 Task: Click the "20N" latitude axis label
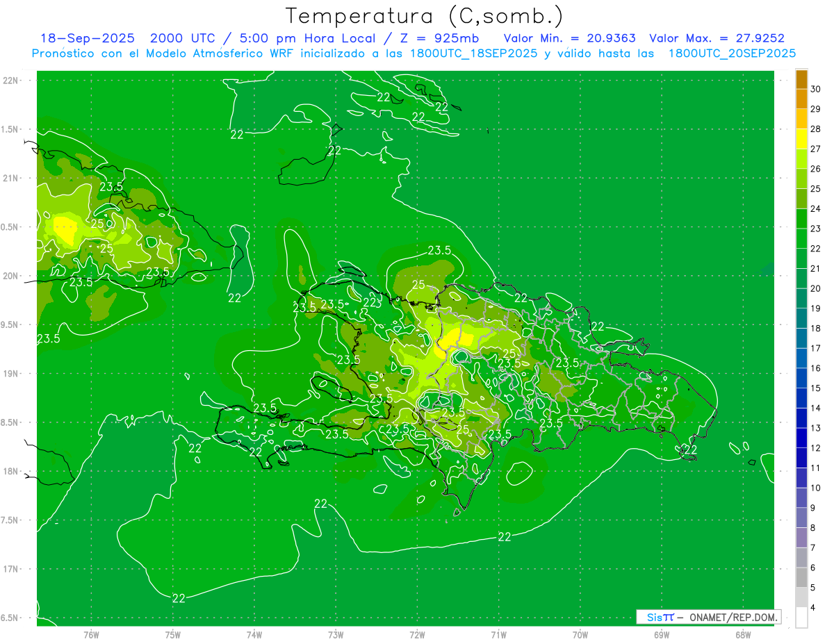coord(11,276)
